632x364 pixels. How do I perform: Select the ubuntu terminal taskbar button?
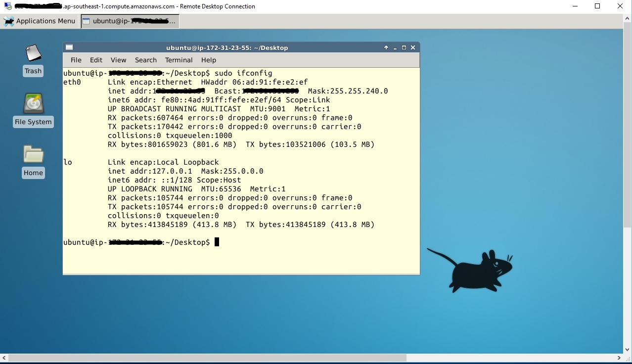(130, 21)
